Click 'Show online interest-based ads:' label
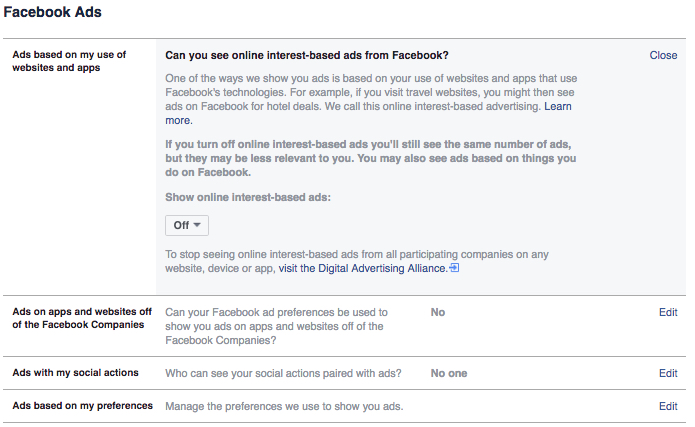 point(248,197)
